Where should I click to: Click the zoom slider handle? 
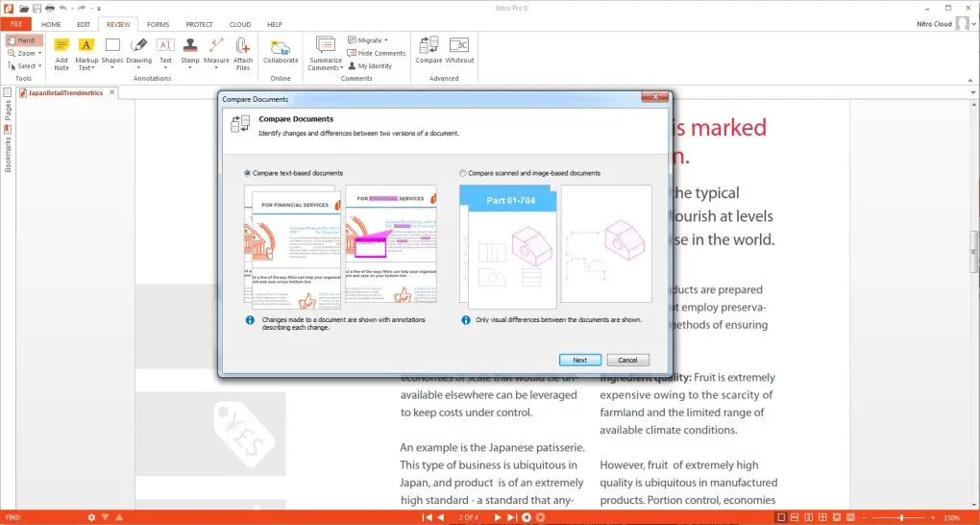click(x=901, y=517)
